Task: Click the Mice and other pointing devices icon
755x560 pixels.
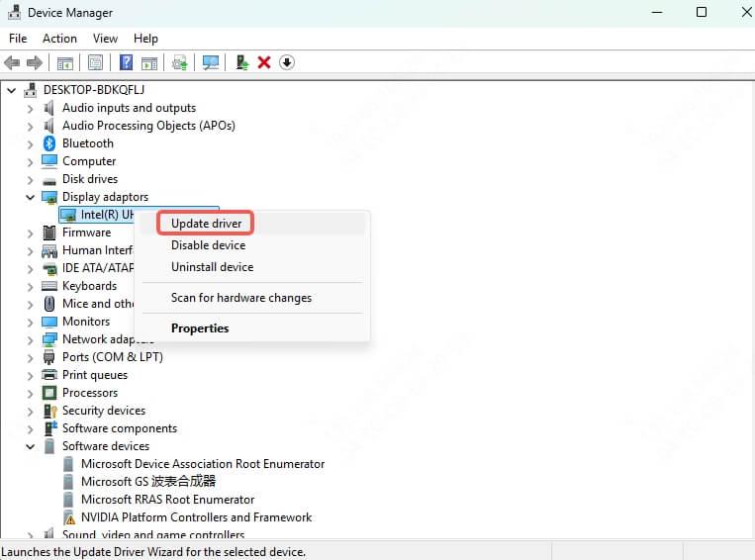Action: 49,304
